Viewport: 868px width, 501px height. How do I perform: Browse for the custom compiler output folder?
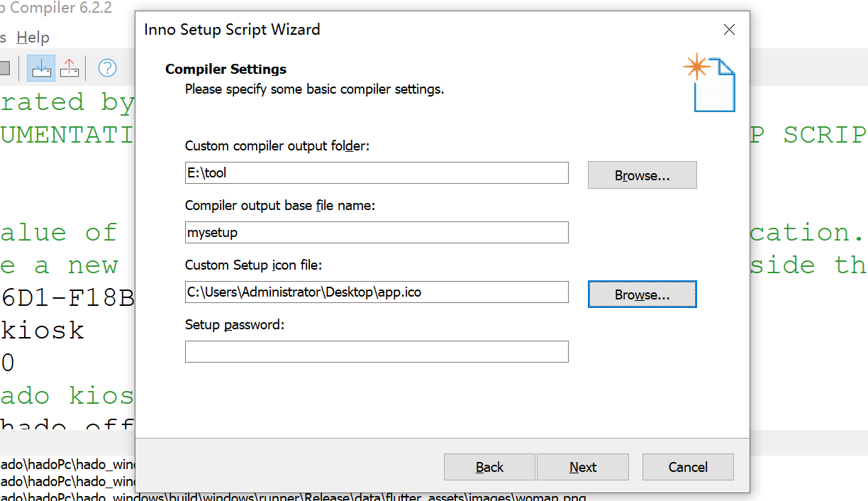pyautogui.click(x=642, y=175)
